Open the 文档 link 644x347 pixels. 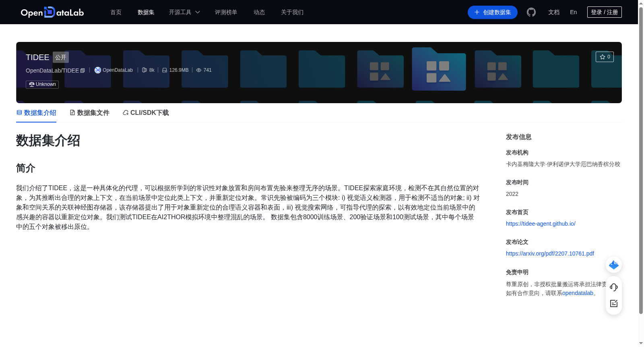tap(554, 12)
